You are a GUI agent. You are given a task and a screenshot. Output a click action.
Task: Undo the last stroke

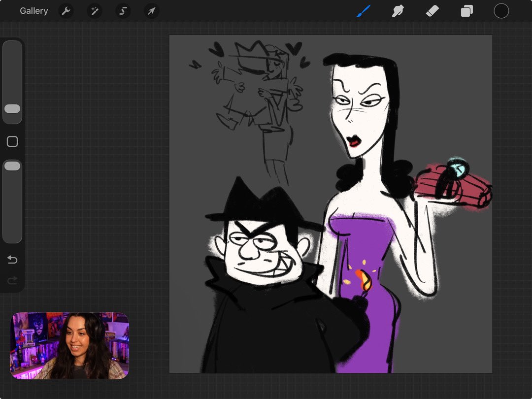pos(12,260)
